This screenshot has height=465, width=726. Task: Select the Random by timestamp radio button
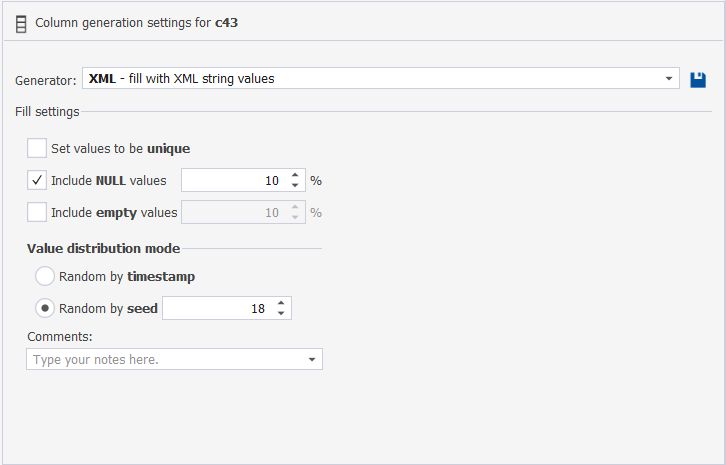click(x=45, y=276)
